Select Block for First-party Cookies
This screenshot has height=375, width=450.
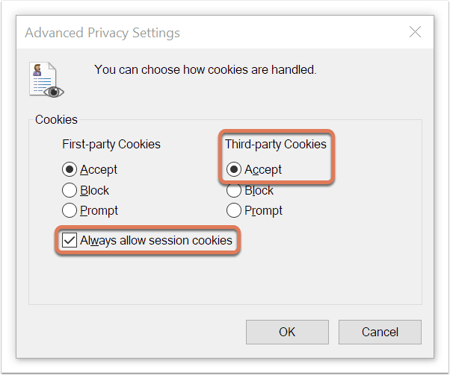click(69, 190)
